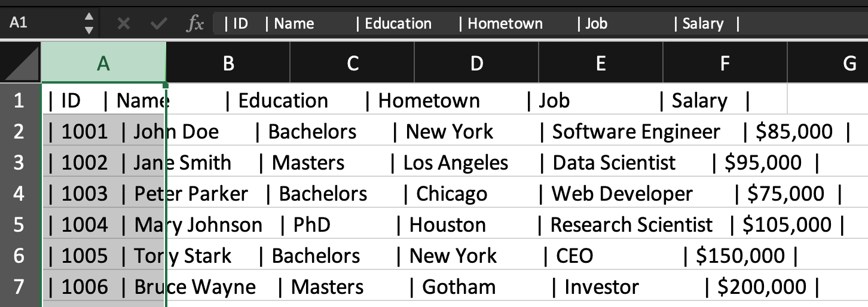Click the Cancel (X) icon in formula bar

pos(124,24)
